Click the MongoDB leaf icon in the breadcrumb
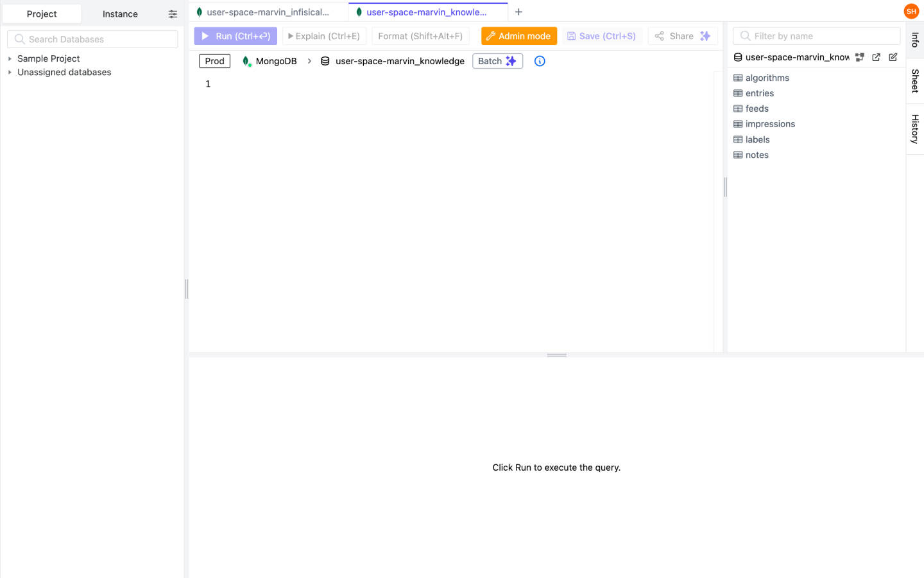This screenshot has width=924, height=578. [x=246, y=61]
